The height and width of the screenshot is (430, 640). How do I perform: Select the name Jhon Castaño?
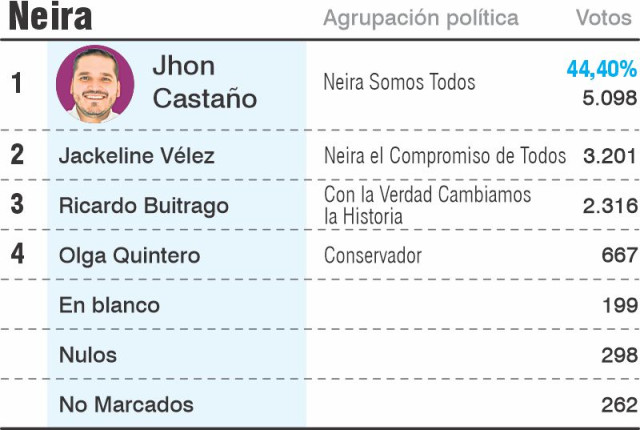(205, 82)
